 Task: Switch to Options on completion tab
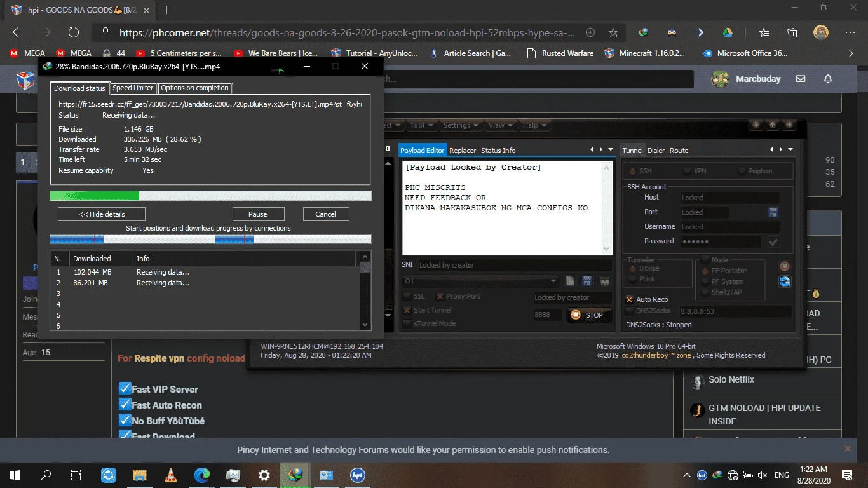click(194, 88)
